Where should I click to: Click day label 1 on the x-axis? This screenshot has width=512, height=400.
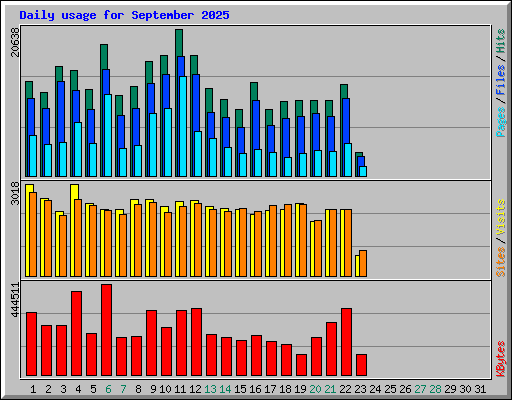coord(33,389)
